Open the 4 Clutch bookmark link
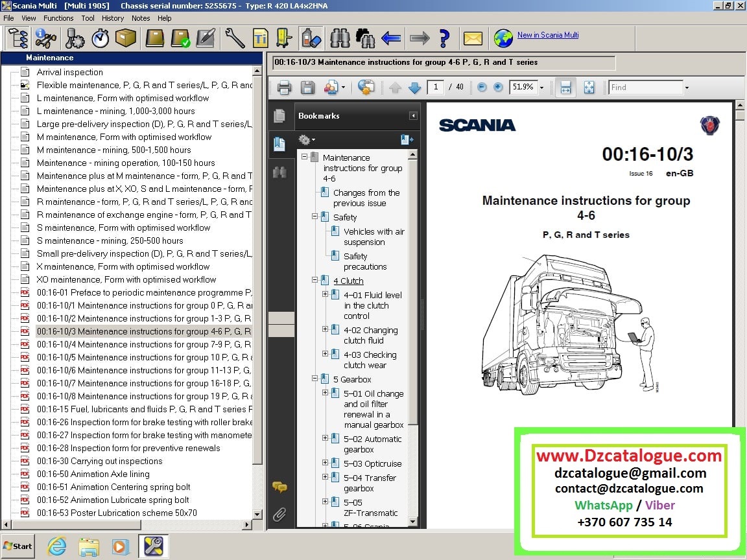The width and height of the screenshot is (747, 560). (348, 281)
